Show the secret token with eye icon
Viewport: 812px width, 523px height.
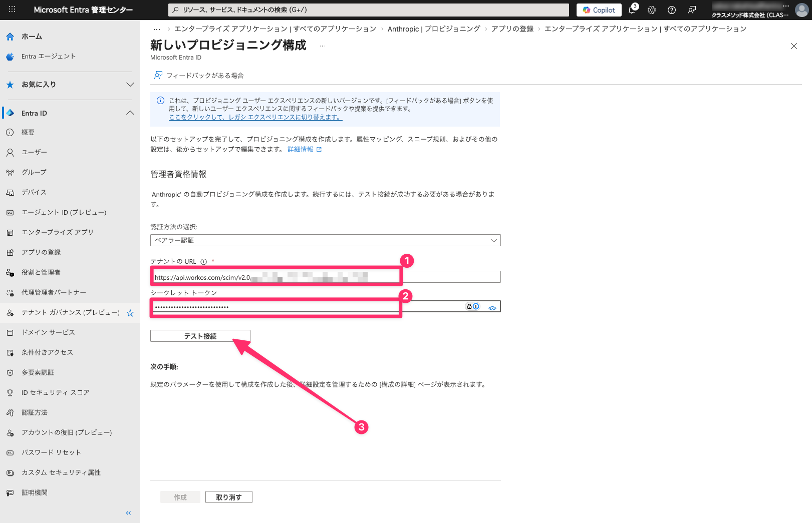[x=492, y=308]
